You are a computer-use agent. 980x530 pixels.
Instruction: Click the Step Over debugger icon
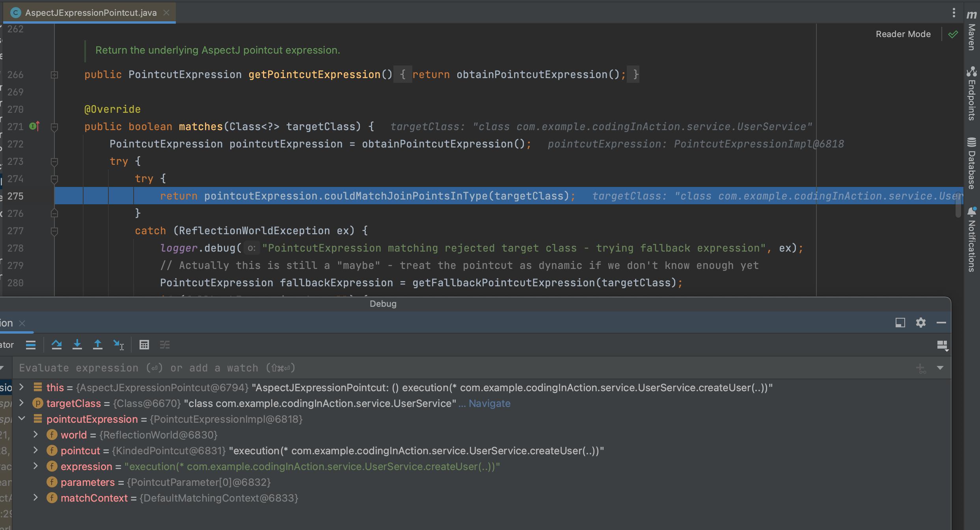57,345
